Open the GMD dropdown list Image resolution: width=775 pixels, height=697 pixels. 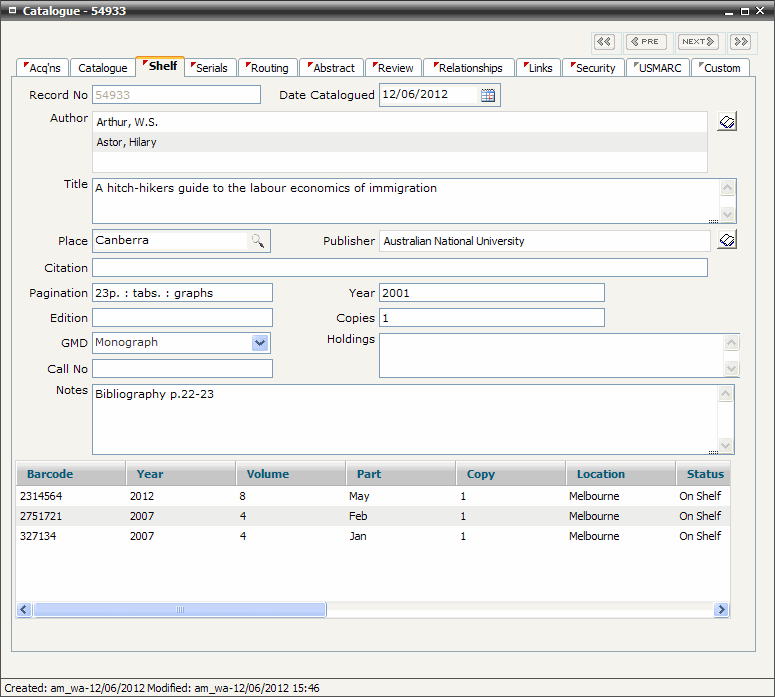[260, 343]
